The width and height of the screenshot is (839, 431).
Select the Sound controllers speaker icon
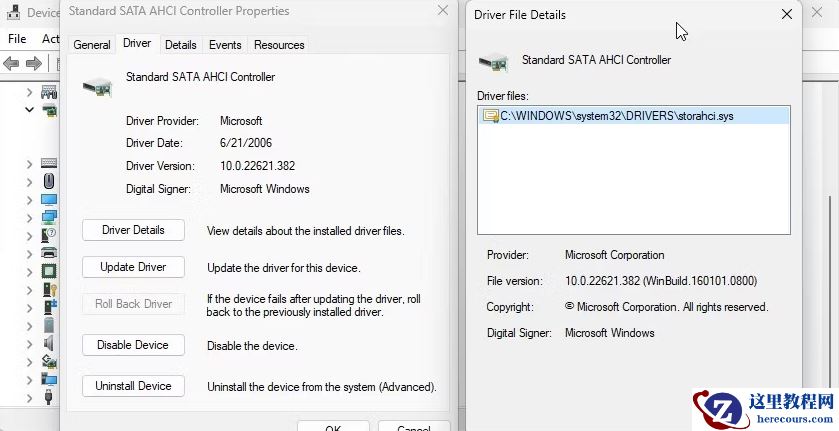point(49,343)
